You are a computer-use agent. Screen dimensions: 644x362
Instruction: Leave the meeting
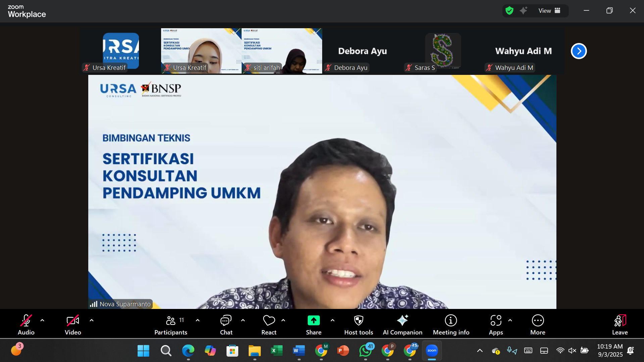pyautogui.click(x=620, y=324)
